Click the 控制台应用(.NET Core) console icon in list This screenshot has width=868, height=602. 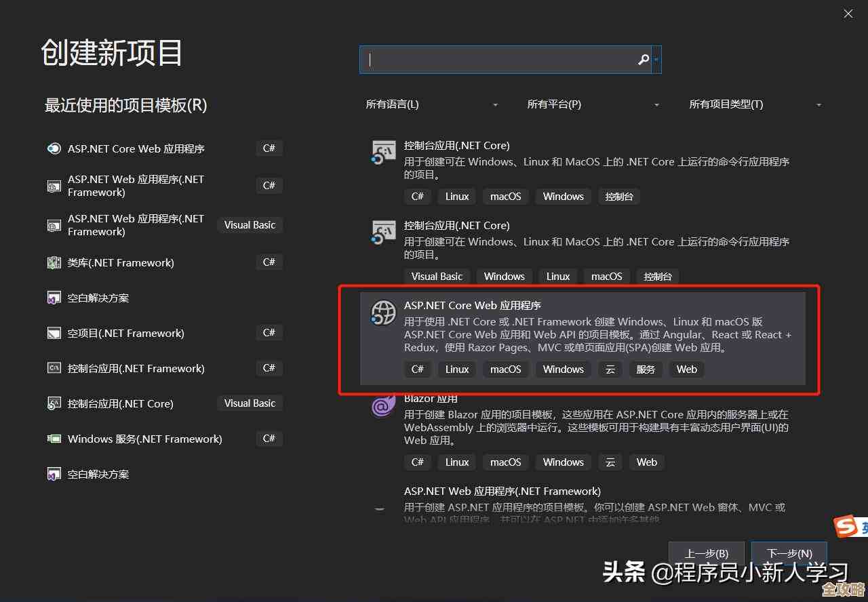click(x=383, y=152)
